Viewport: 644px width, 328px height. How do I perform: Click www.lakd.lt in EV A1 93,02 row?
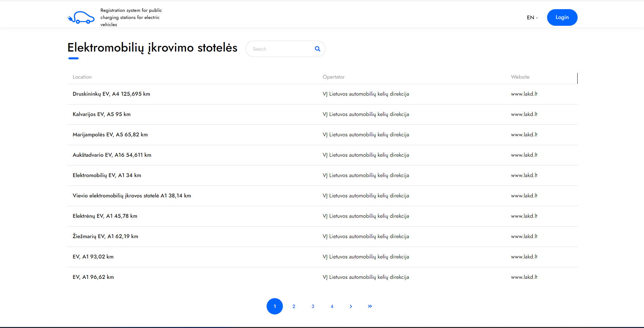point(524,257)
